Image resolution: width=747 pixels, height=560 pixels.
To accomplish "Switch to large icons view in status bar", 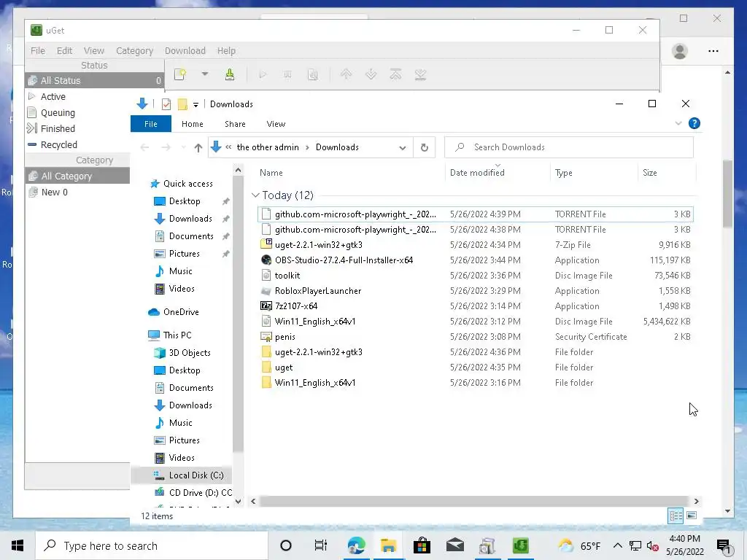I will coord(692,516).
